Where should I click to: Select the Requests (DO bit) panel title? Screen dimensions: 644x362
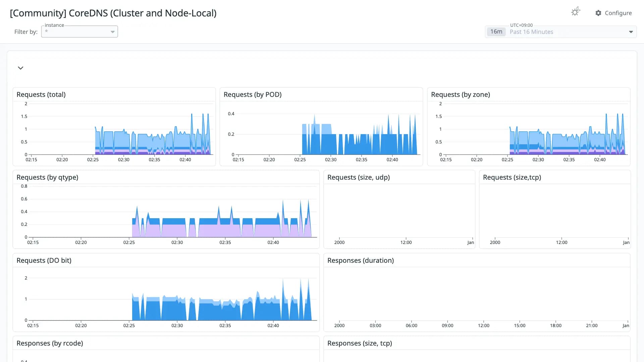pyautogui.click(x=44, y=260)
